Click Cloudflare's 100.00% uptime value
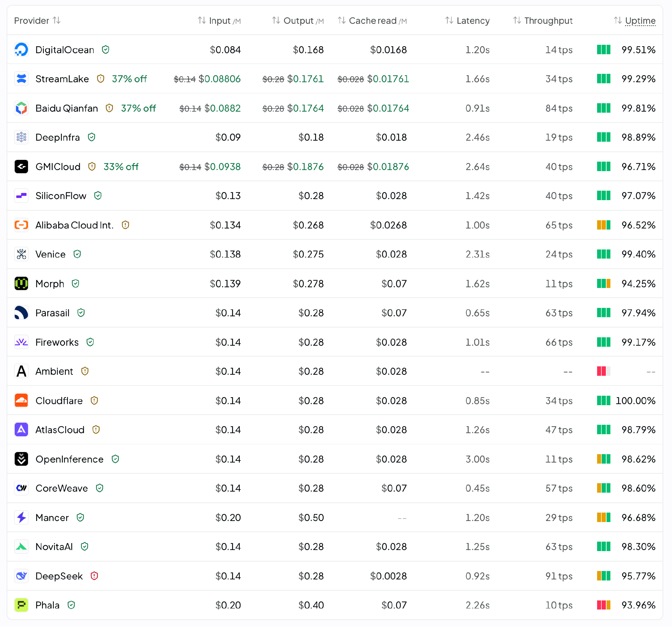 (x=636, y=401)
